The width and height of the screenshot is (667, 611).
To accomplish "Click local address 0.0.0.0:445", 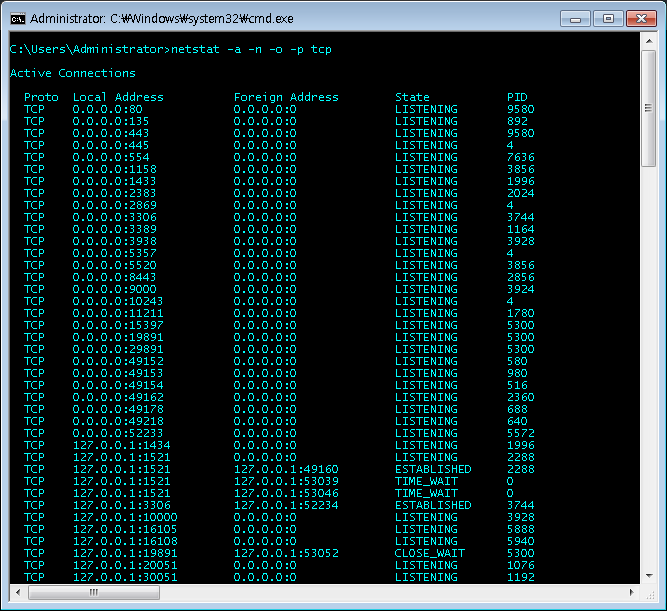I will 111,145.
